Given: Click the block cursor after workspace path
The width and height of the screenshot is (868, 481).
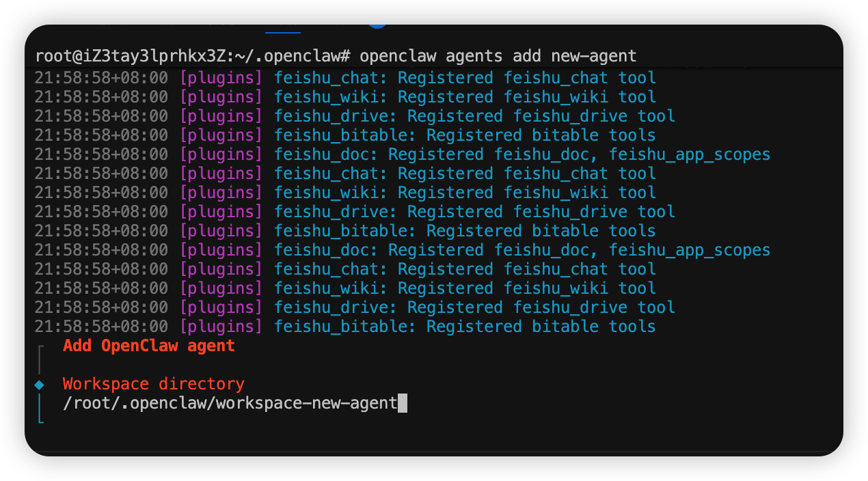Looking at the screenshot, I should [x=403, y=403].
